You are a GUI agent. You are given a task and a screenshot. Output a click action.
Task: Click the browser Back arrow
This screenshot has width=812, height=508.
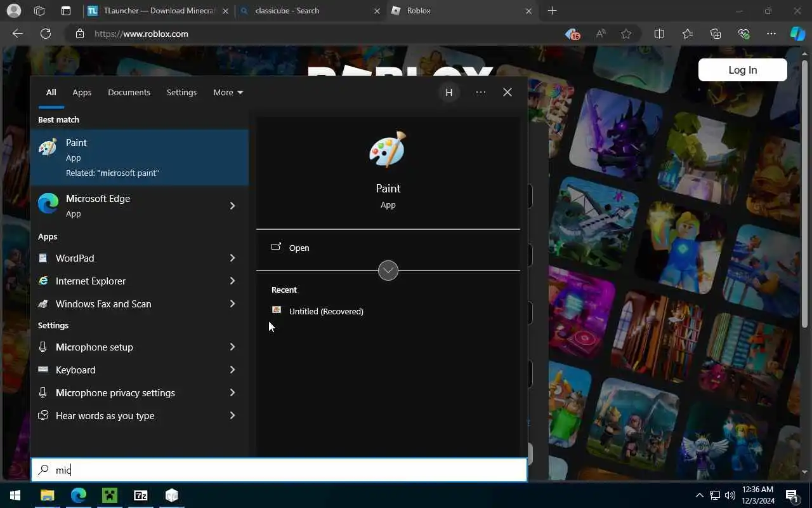tap(18, 34)
